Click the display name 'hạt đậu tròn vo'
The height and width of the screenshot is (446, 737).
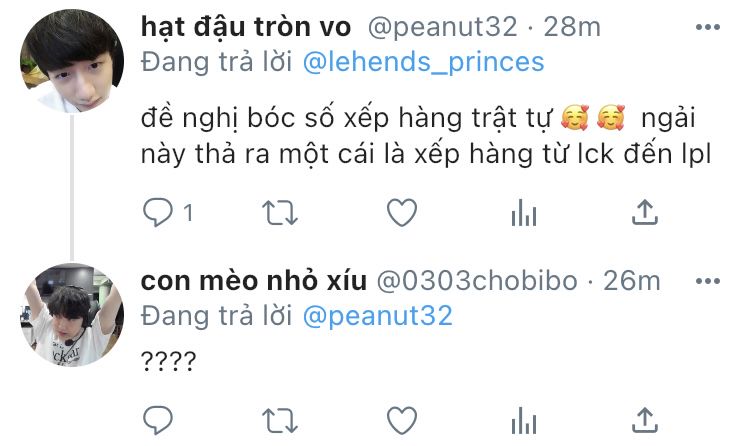pos(246,27)
